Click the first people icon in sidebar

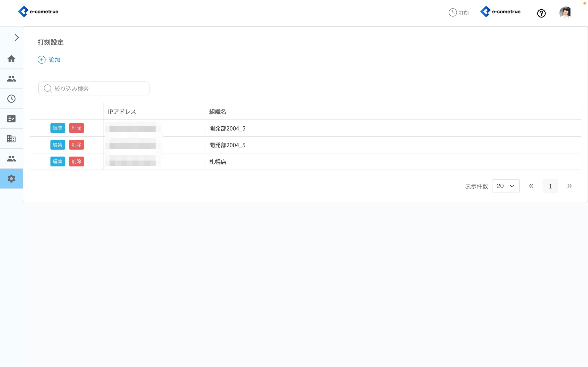click(11, 79)
